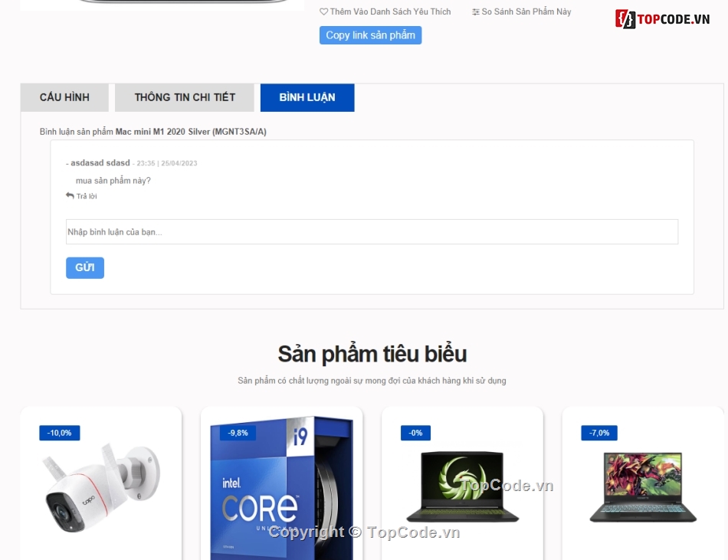The image size is (728, 560).
Task: Click the compare sliders icon
Action: (x=475, y=12)
